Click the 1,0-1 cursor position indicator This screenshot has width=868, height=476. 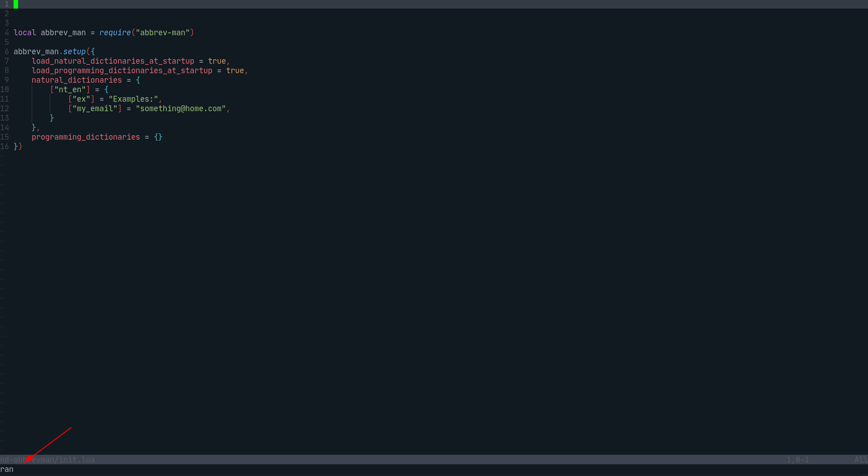click(798, 459)
